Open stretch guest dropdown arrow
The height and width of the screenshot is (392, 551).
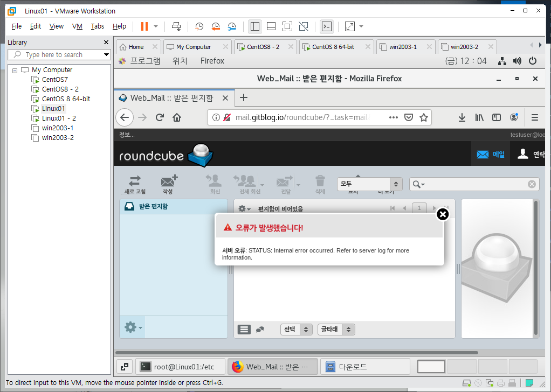(x=361, y=26)
